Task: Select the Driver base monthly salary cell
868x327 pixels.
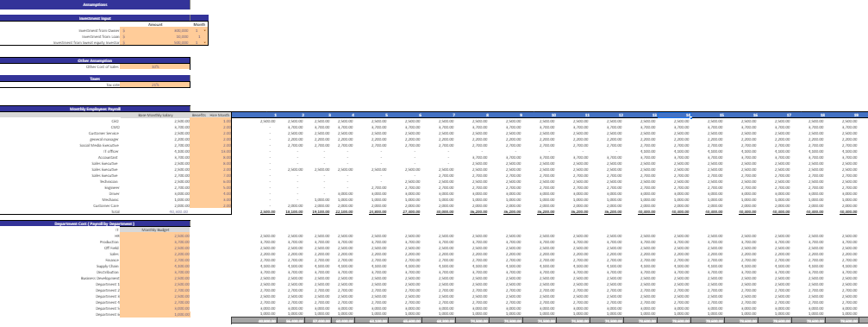Action: tap(155, 193)
